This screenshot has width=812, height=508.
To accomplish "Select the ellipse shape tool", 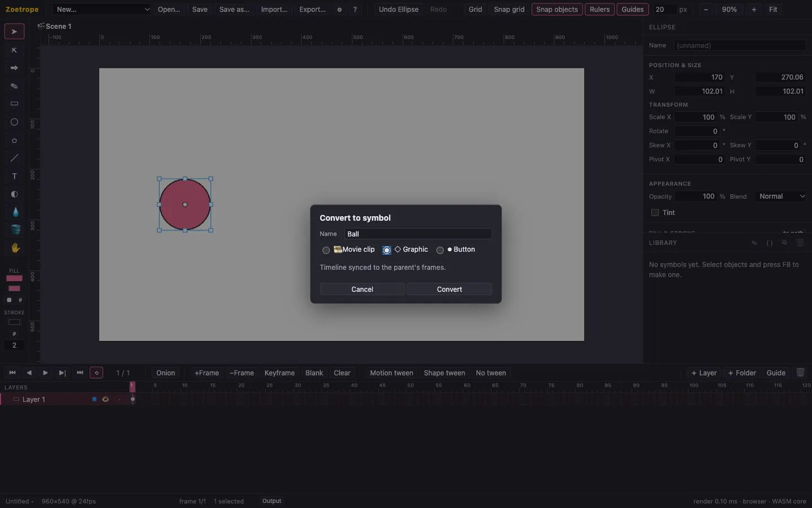I will pyautogui.click(x=14, y=122).
